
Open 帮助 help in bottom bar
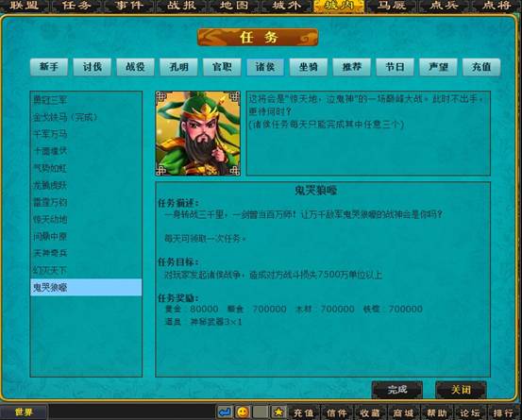(x=436, y=413)
